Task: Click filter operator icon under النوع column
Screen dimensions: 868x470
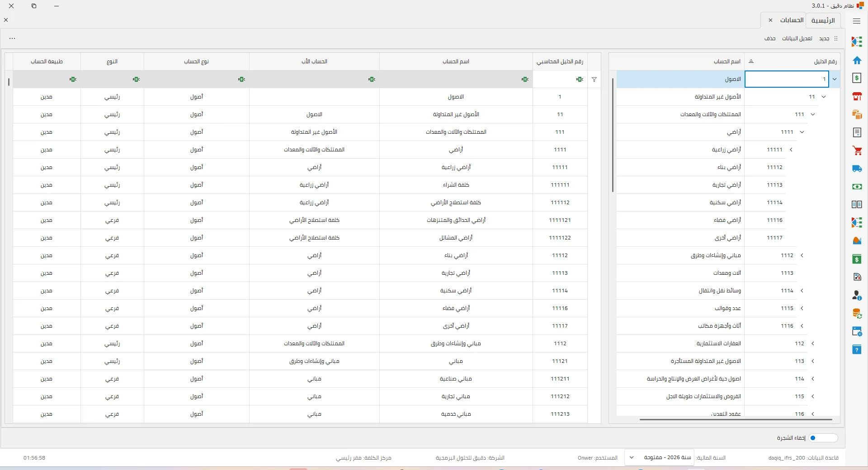Action: (x=136, y=80)
